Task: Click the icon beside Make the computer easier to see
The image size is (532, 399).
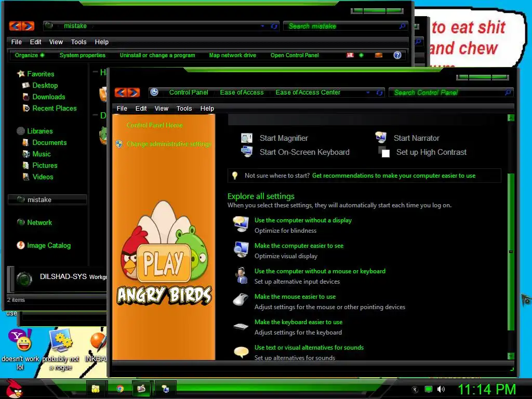Action: coord(241,250)
